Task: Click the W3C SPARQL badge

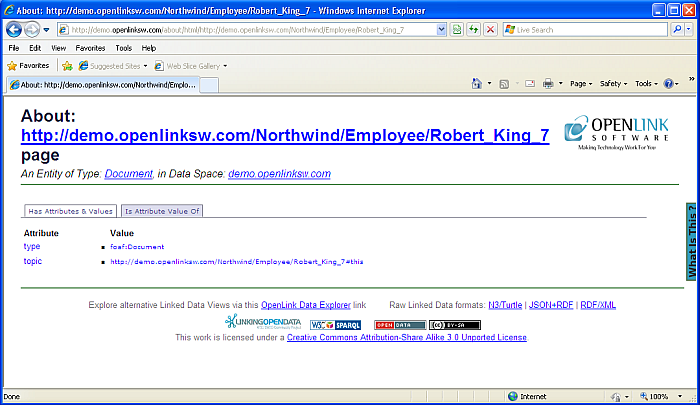Action: [335, 325]
